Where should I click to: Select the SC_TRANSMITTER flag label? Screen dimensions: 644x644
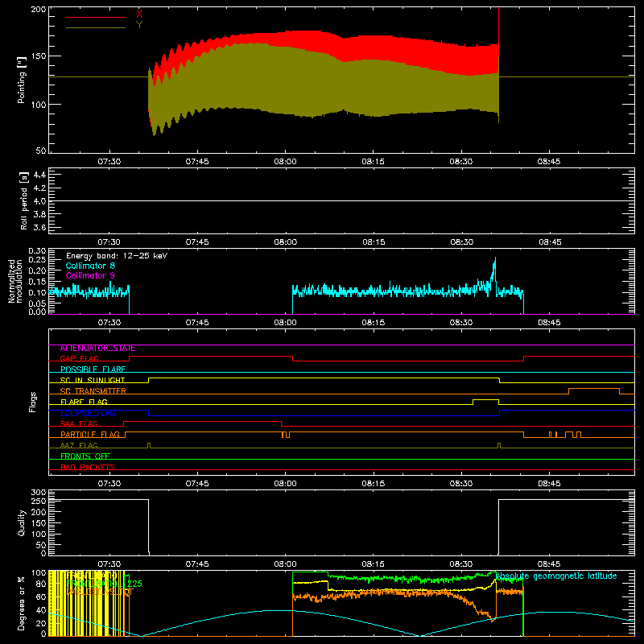coord(93,391)
